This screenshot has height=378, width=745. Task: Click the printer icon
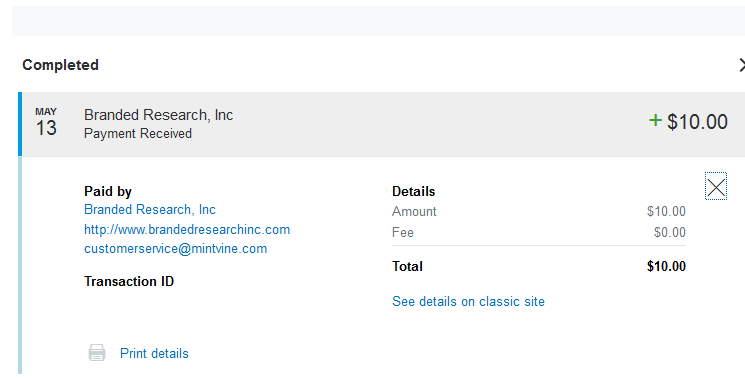click(97, 353)
